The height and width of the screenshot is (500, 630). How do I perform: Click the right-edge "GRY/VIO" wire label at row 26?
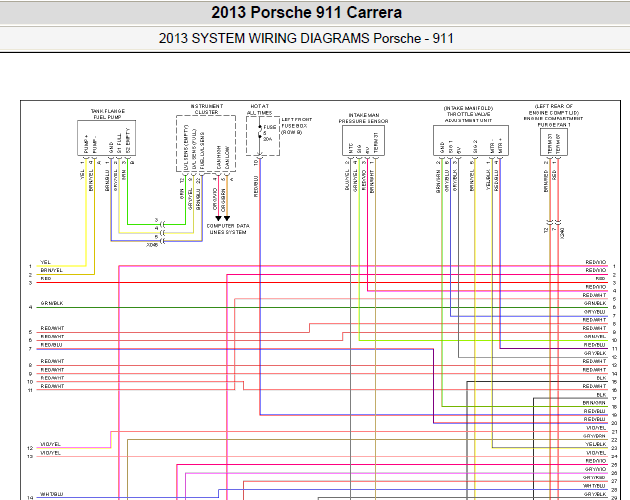(x=595, y=469)
